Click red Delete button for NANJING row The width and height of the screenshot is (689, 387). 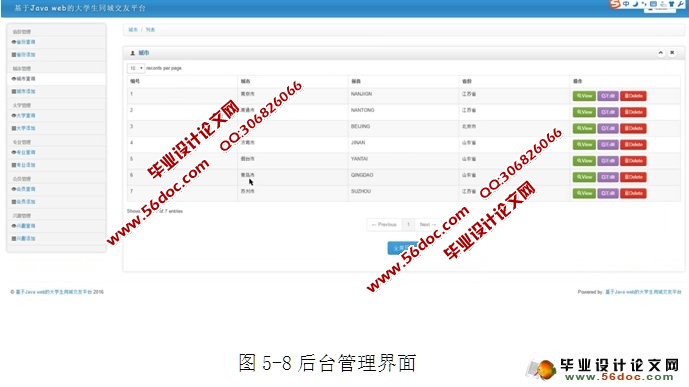(x=633, y=96)
